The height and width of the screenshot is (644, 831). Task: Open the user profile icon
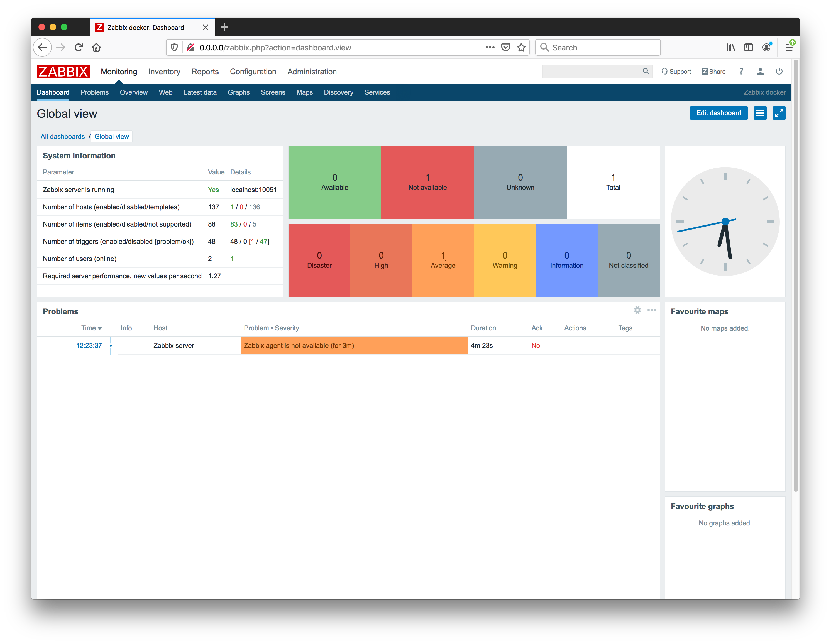tap(760, 72)
